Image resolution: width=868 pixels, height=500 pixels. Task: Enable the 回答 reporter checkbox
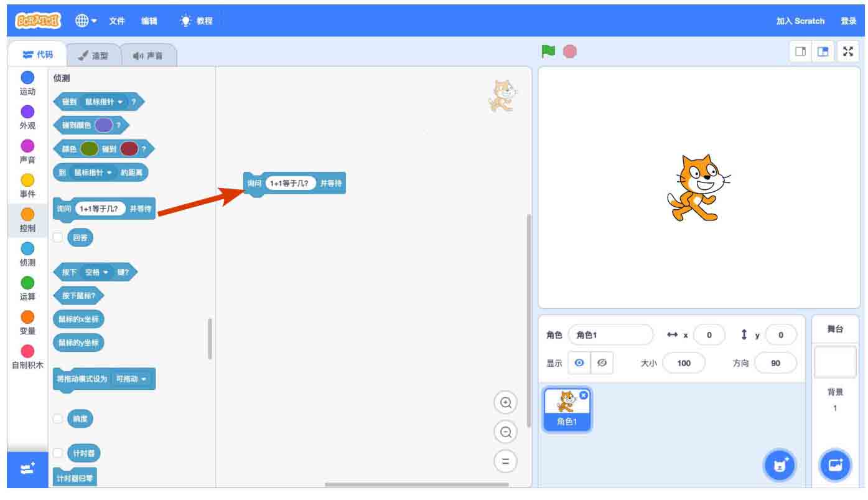click(x=58, y=237)
